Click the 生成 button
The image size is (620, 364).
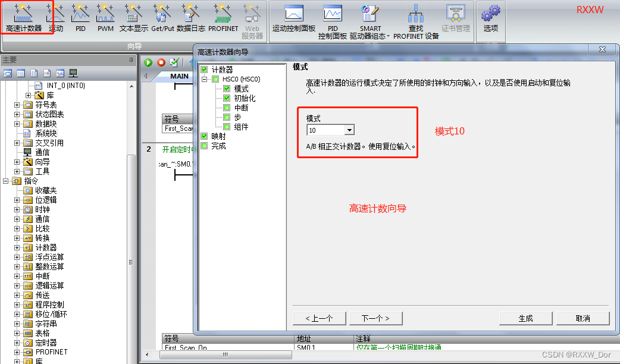(x=525, y=318)
